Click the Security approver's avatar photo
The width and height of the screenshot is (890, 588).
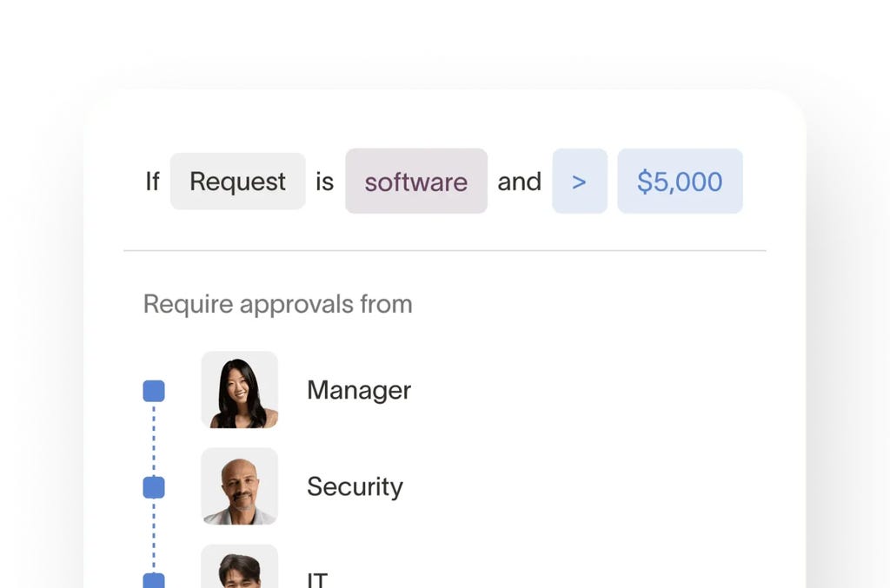[x=240, y=486]
